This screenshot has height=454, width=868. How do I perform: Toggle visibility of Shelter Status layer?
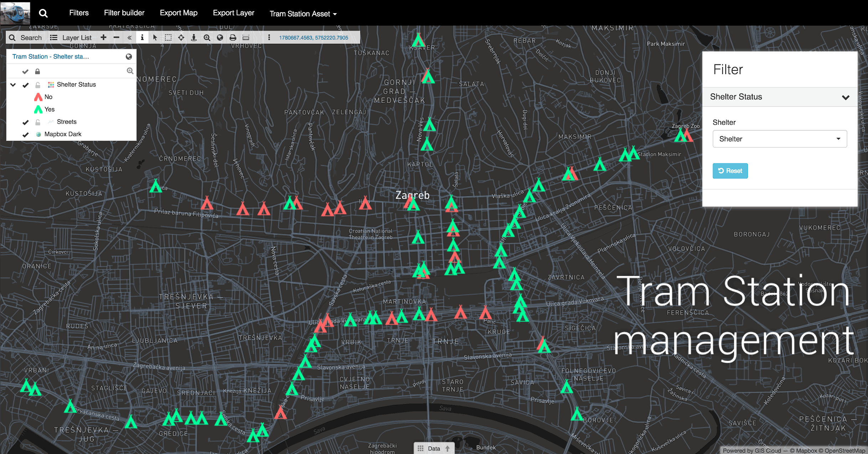click(x=26, y=85)
